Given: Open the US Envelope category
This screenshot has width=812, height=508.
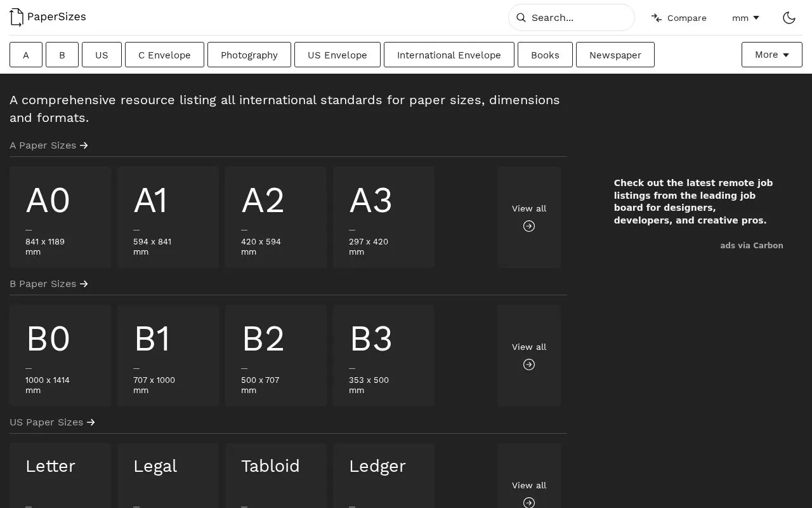Looking at the screenshot, I should (337, 55).
